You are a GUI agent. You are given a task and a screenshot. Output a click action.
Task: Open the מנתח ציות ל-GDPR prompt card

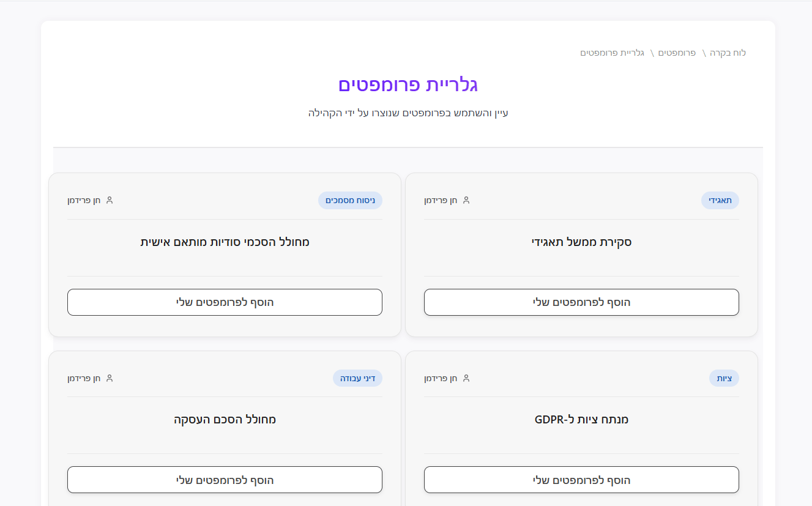581,419
